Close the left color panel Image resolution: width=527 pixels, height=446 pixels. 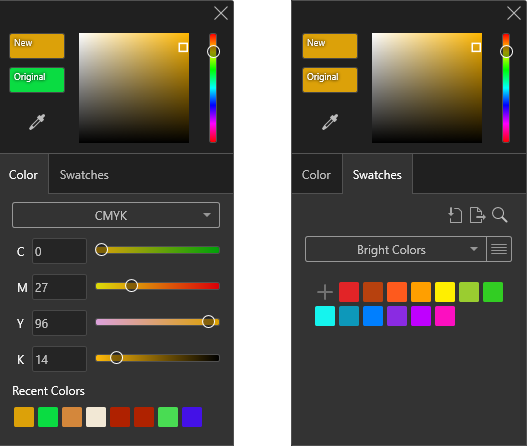click(221, 13)
